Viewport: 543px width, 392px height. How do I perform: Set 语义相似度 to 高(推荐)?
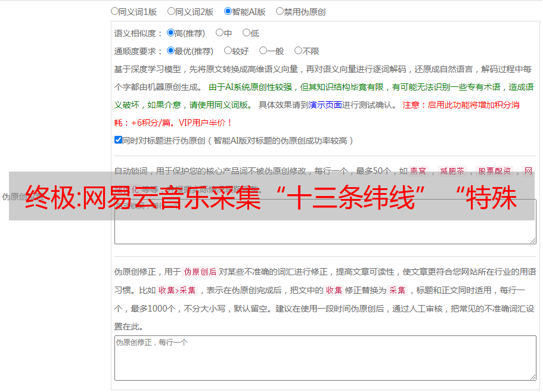click(170, 33)
